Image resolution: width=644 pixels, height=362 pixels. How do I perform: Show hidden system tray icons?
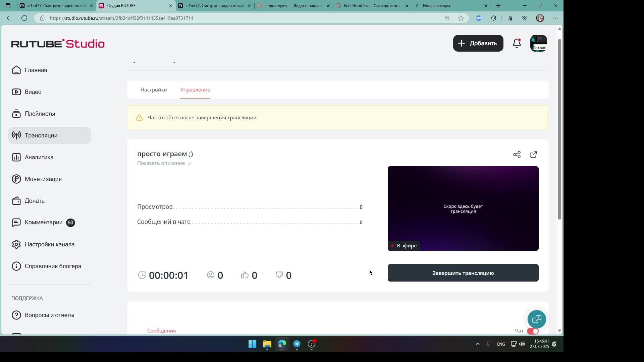click(x=477, y=344)
